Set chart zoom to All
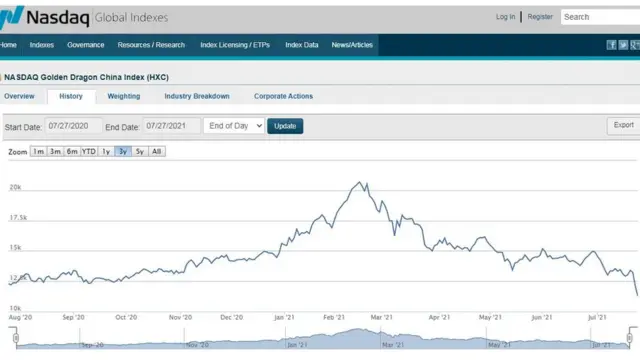 [156, 151]
